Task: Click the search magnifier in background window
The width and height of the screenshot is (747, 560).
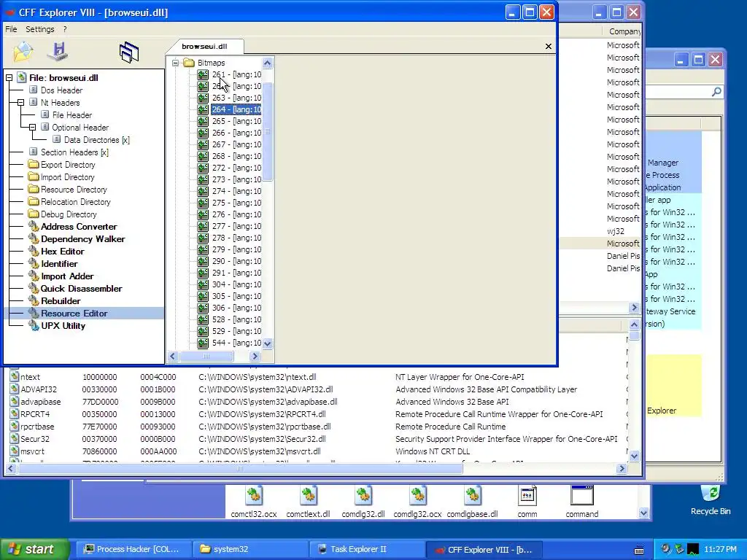Action: point(716,92)
